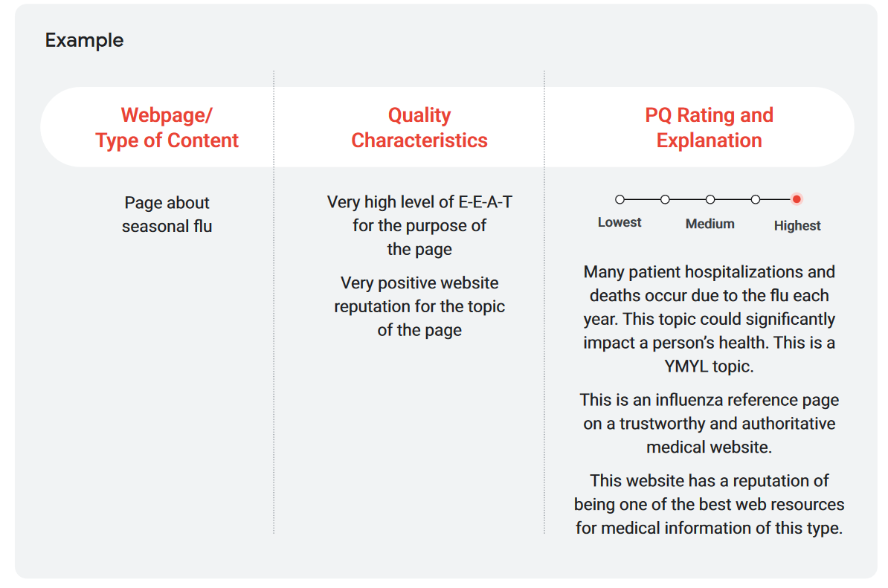Viewport: 888px width, 588px height.
Task: Click the Page about seasonal flu text
Action: click(167, 215)
